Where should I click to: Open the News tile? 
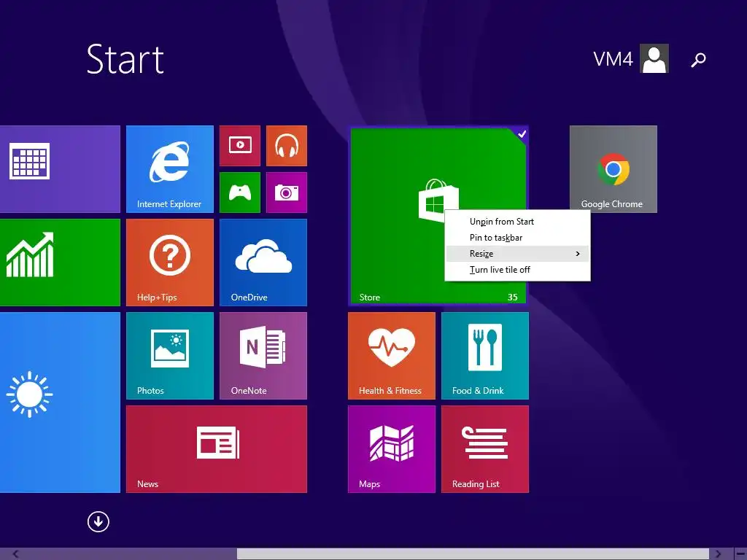point(216,449)
